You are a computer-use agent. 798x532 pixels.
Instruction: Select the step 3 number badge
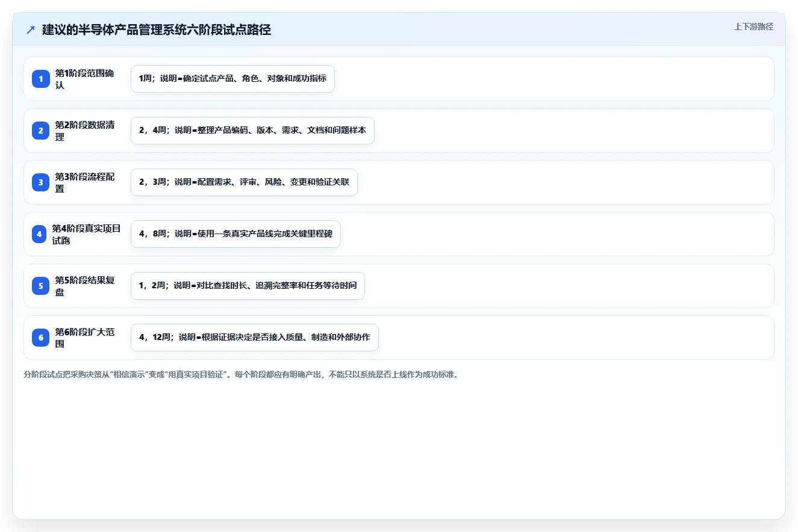41,182
